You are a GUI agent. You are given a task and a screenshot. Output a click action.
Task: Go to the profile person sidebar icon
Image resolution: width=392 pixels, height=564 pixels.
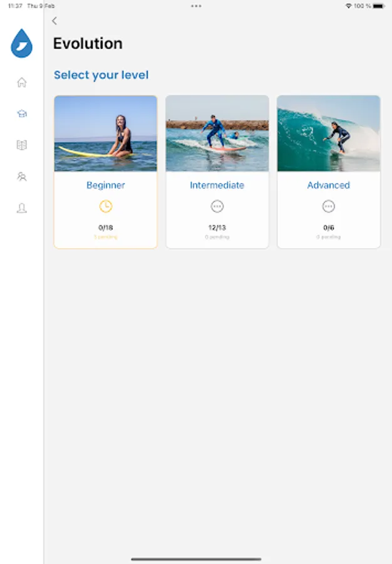click(22, 208)
